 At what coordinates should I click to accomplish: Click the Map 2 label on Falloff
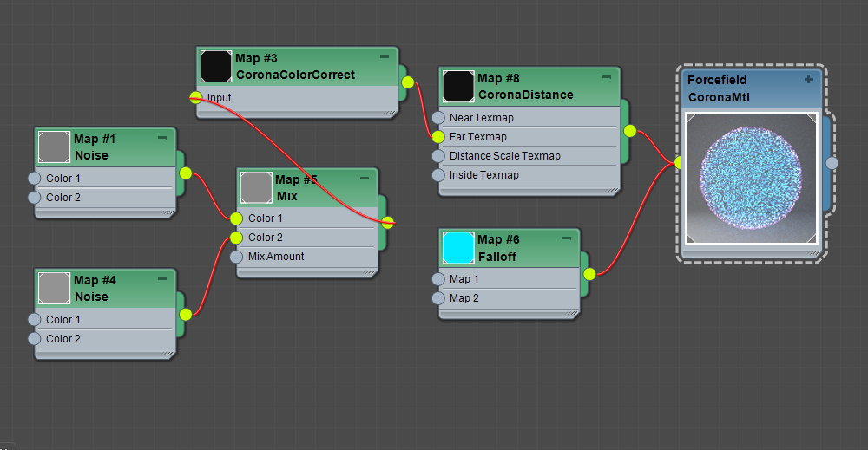coord(464,298)
